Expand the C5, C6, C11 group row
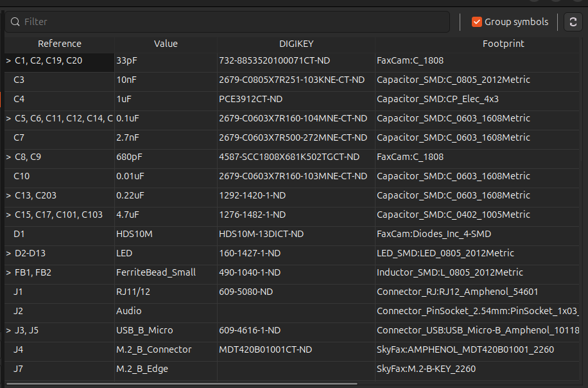Image resolution: width=588 pixels, height=388 pixels. tap(8, 119)
